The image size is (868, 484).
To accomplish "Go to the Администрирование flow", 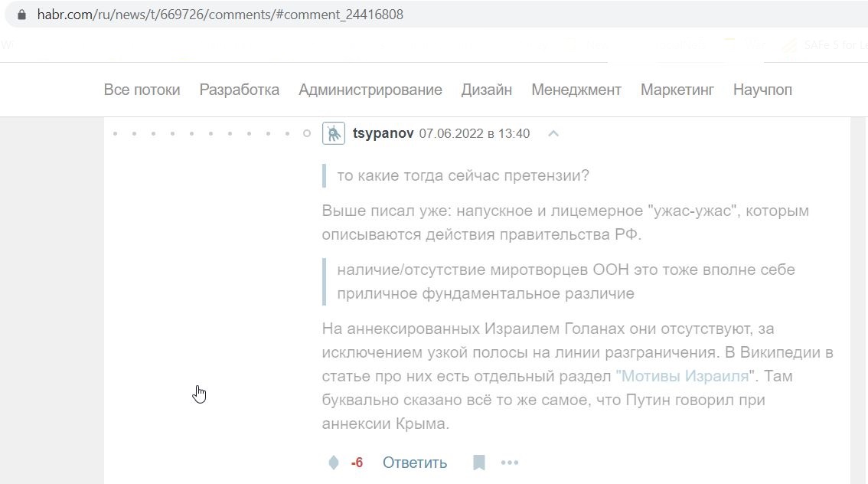I will point(370,90).
